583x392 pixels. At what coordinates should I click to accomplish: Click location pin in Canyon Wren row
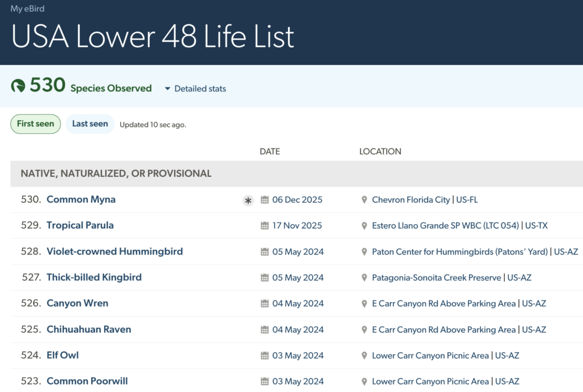coord(364,304)
